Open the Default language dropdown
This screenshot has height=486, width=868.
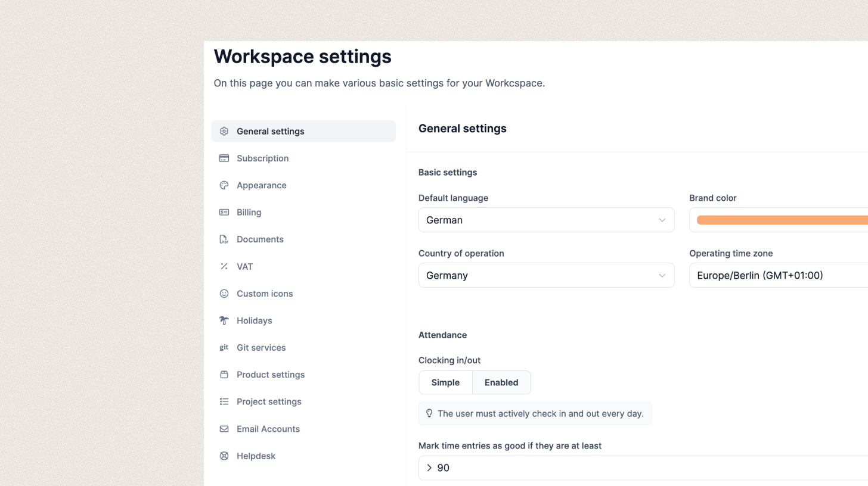tap(546, 220)
